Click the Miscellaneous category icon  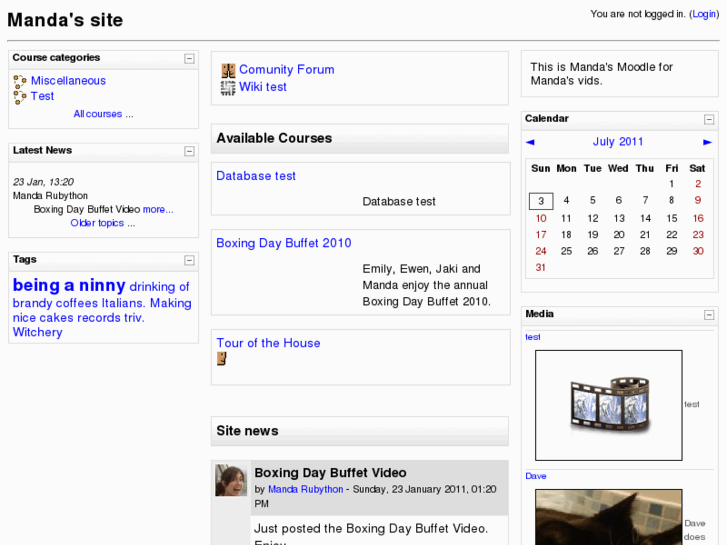click(19, 82)
